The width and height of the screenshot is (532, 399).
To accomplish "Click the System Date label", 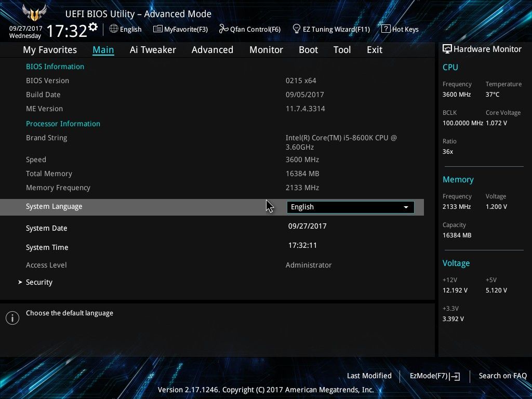I will click(x=46, y=229).
